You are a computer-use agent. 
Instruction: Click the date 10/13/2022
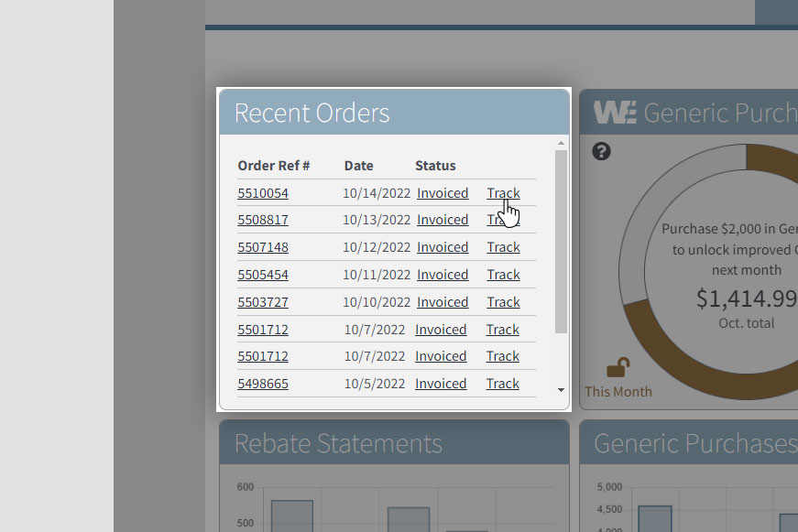pos(377,220)
